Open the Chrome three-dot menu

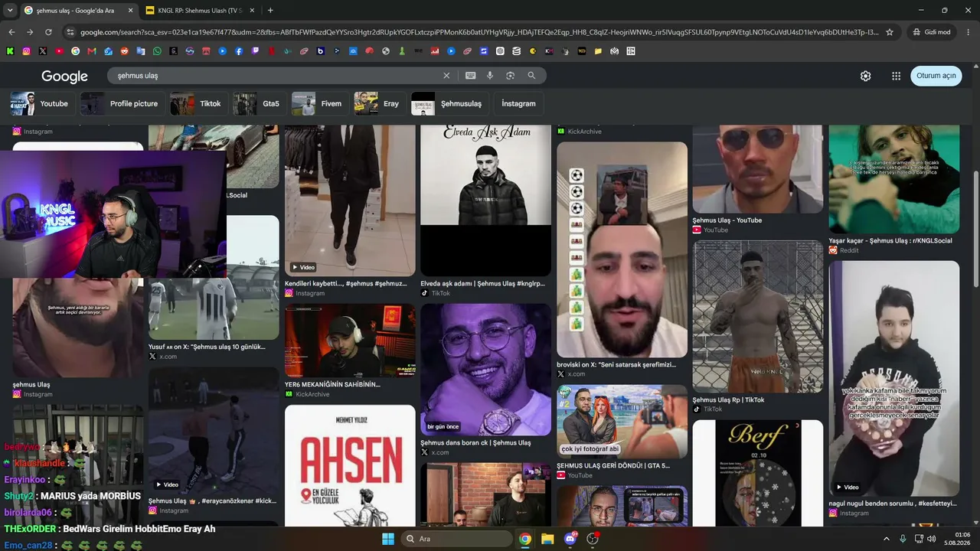coord(969,32)
